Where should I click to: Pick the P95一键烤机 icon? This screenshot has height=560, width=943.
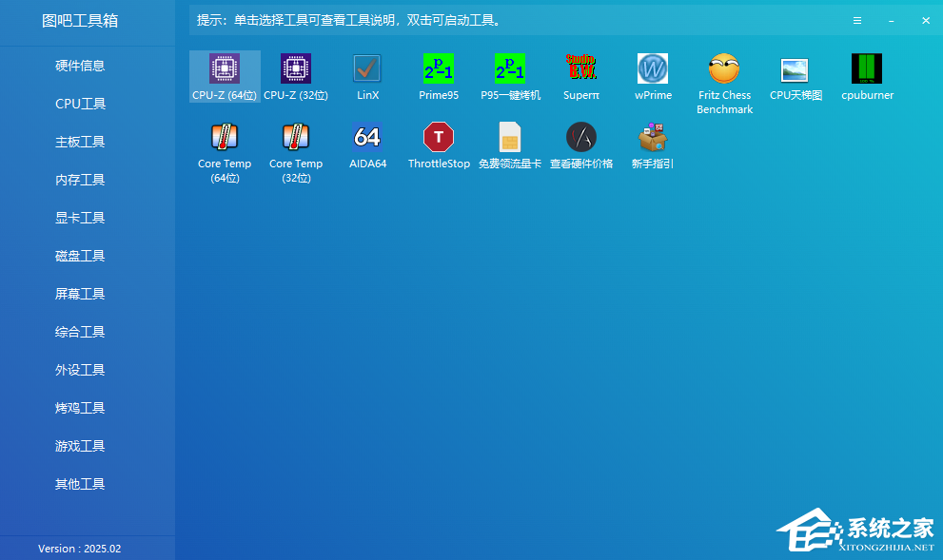pyautogui.click(x=510, y=69)
